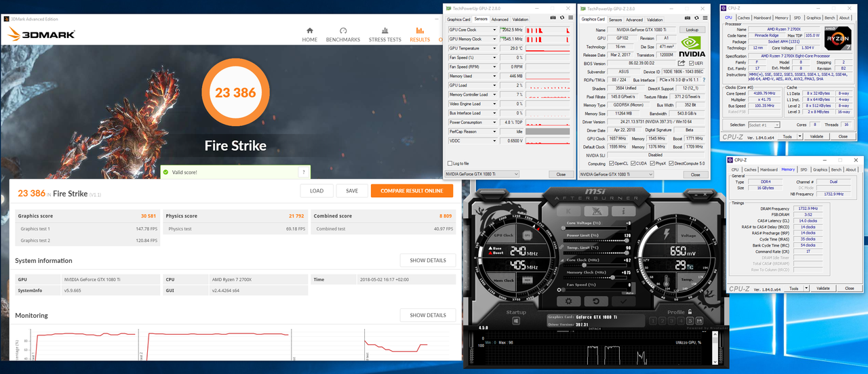Screen dimensions: 868x374
Task: Open Memory Used sensor dropdown
Action: (494, 76)
